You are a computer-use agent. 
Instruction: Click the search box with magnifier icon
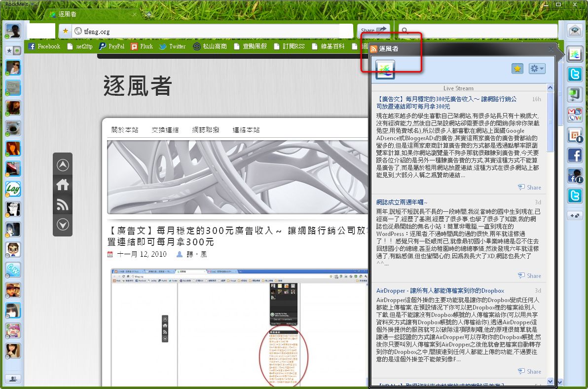pos(478,31)
